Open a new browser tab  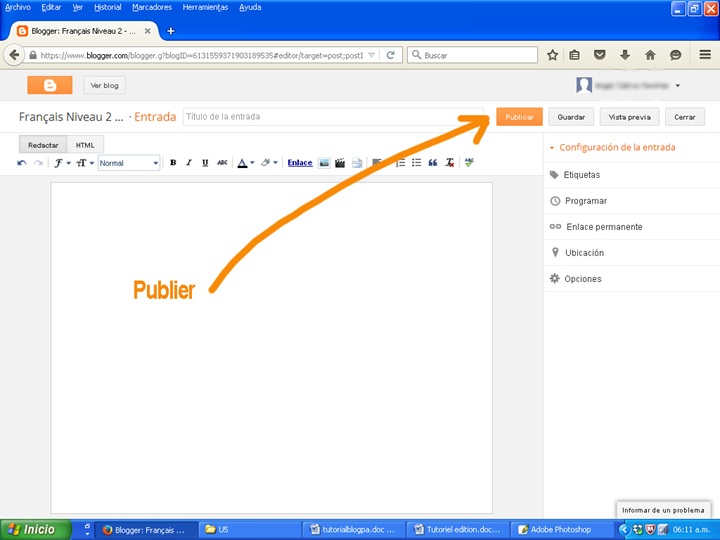click(171, 31)
